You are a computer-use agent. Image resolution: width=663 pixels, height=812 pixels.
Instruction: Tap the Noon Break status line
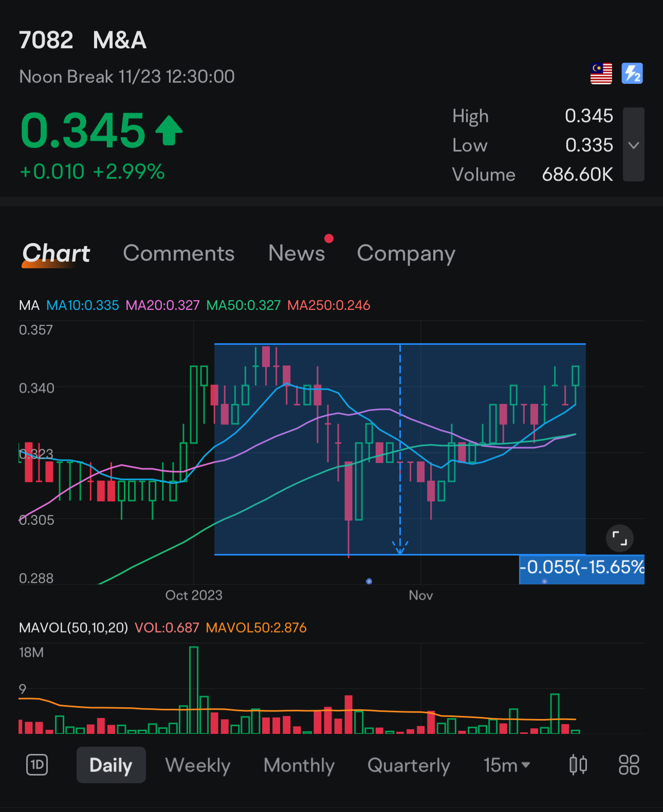click(x=127, y=77)
